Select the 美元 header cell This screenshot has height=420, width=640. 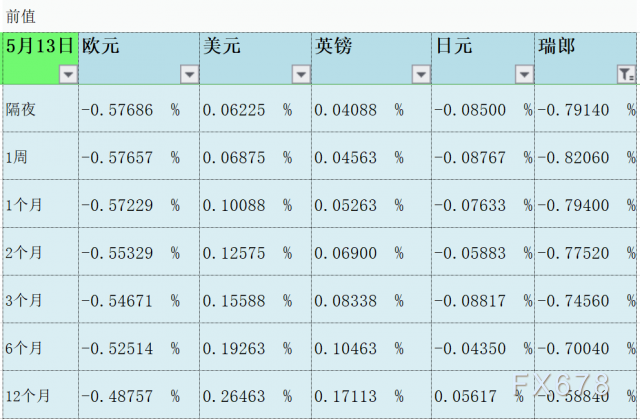(256, 59)
